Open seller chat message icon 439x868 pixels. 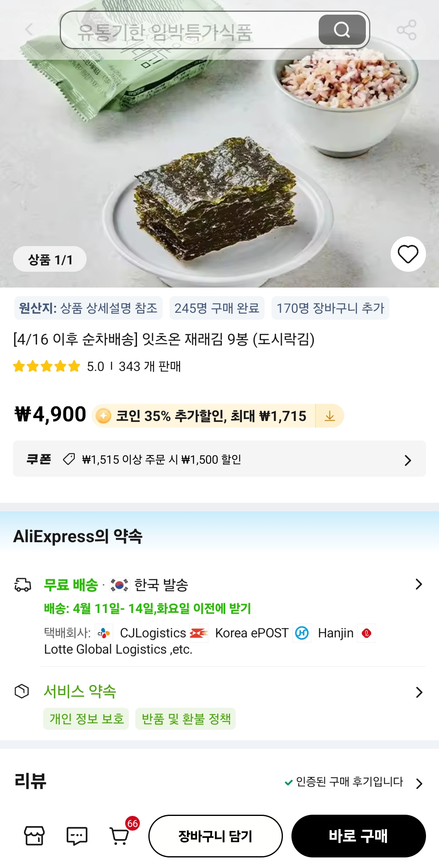[77, 836]
